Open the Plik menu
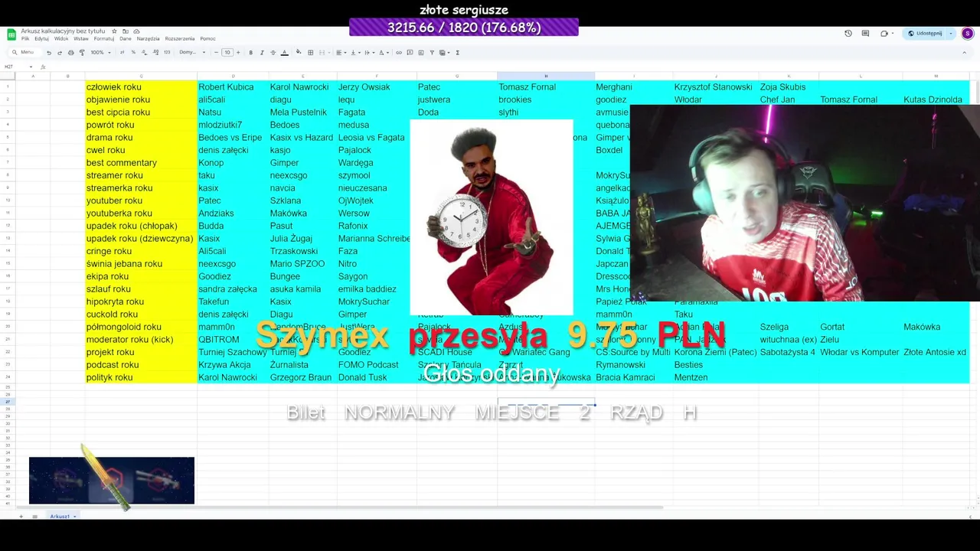 pos(25,39)
